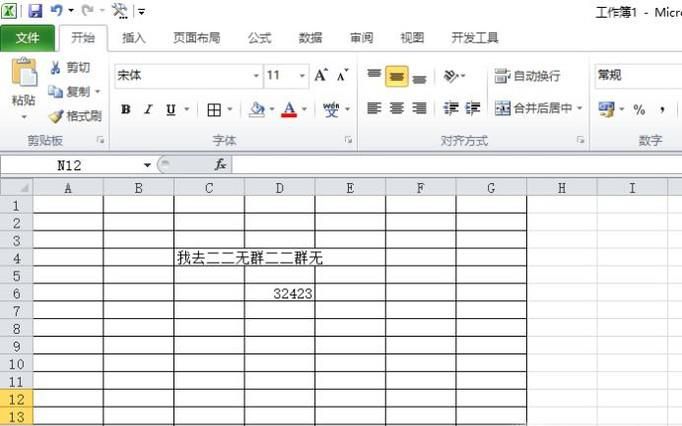Click the Redo icon
682x426 pixels.
(87, 10)
